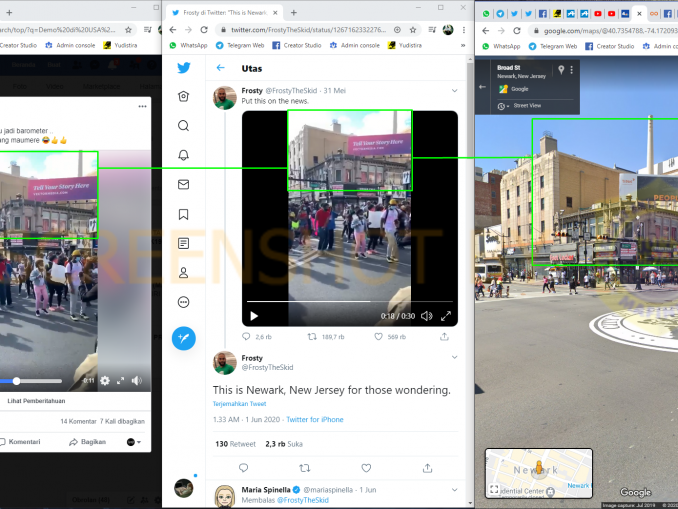Viewport: 678px width, 509px height.
Task: Close the active Google Maps browser tab
Action: point(639,13)
